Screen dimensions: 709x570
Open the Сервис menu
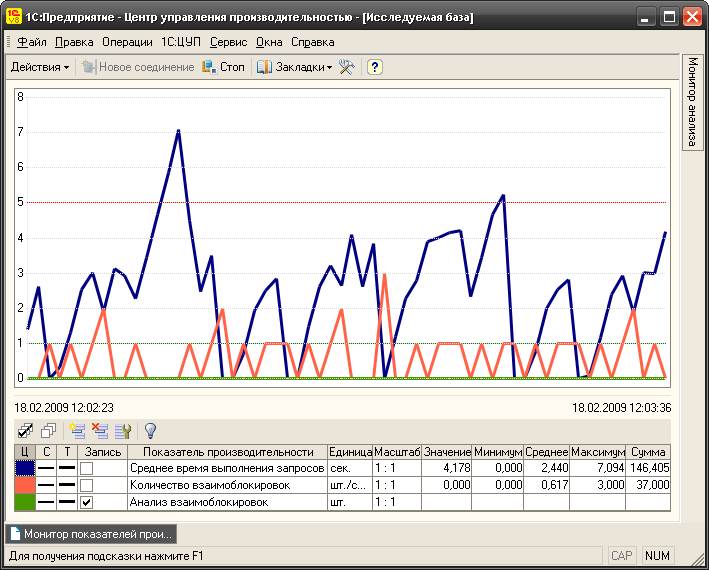pyautogui.click(x=228, y=42)
